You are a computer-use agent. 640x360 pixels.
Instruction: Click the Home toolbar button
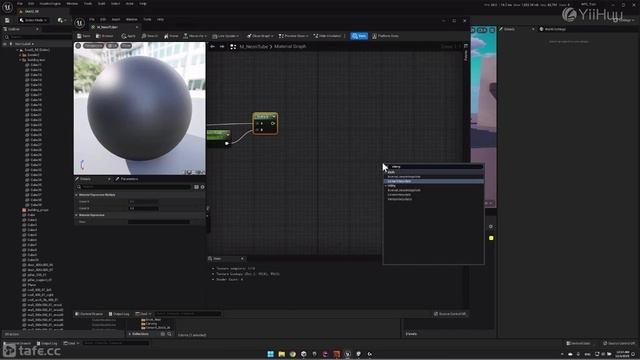click(171, 36)
